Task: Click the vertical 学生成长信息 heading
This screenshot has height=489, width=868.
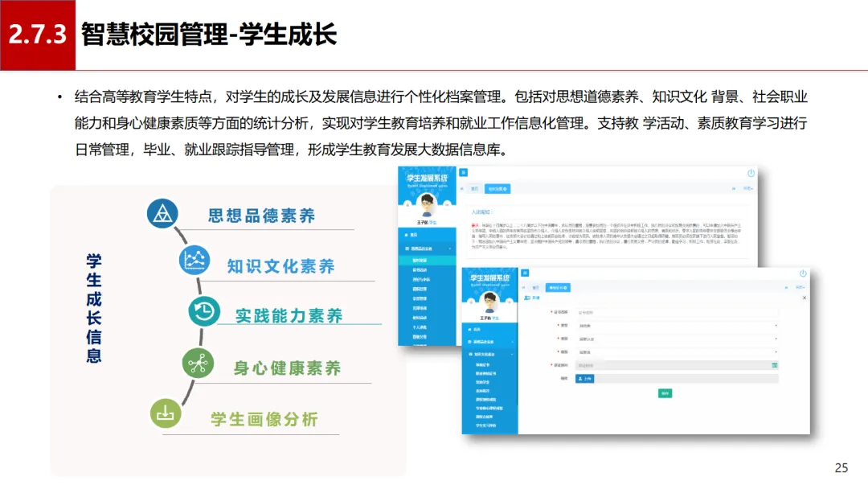Action: click(93, 308)
